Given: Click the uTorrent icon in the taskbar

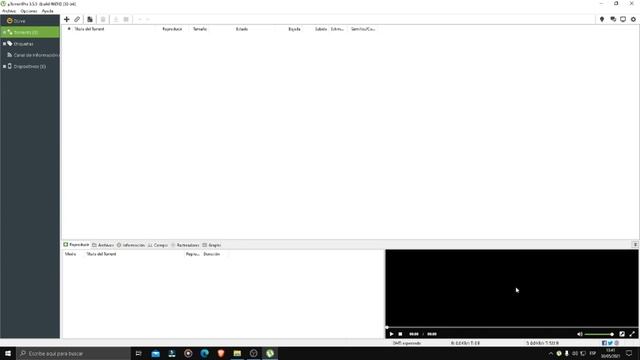Looking at the screenshot, I should point(270,353).
